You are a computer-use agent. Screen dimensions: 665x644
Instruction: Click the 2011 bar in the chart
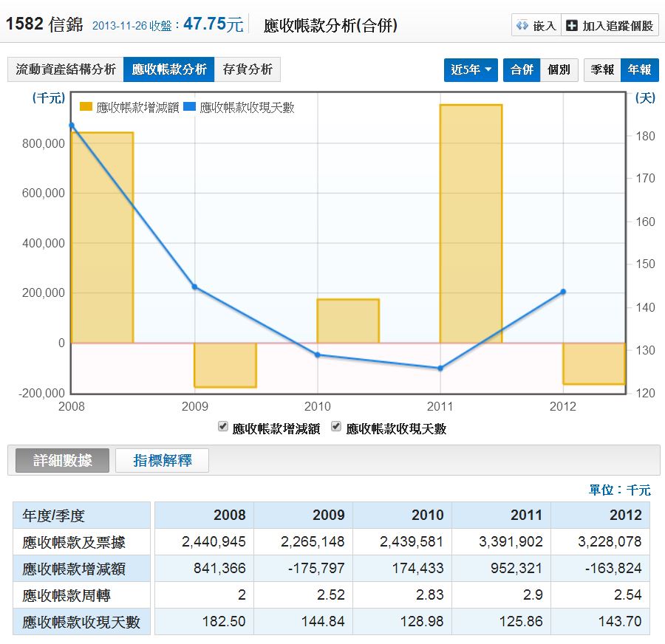pyautogui.click(x=471, y=223)
